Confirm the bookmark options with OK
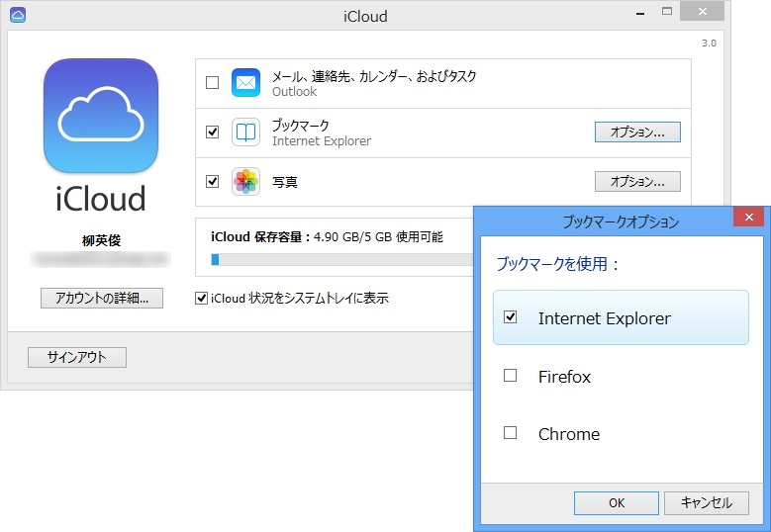This screenshot has width=771, height=532. [617, 503]
